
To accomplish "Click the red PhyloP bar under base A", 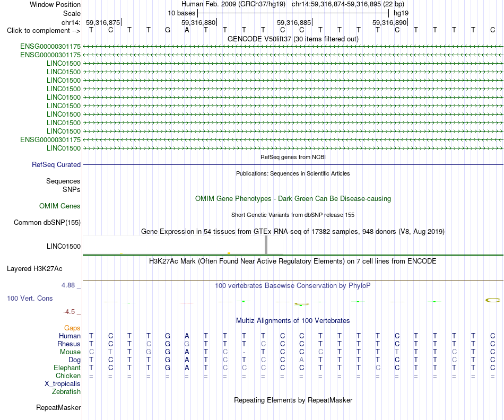I will pos(187,303).
